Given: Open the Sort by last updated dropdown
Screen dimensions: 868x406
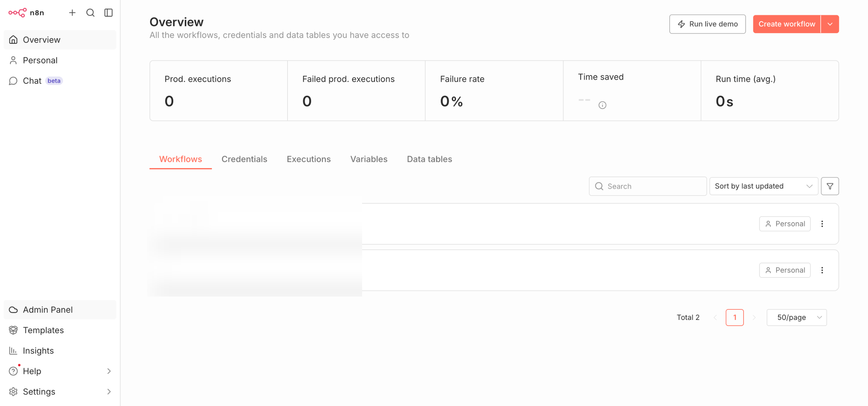Looking at the screenshot, I should (x=763, y=186).
